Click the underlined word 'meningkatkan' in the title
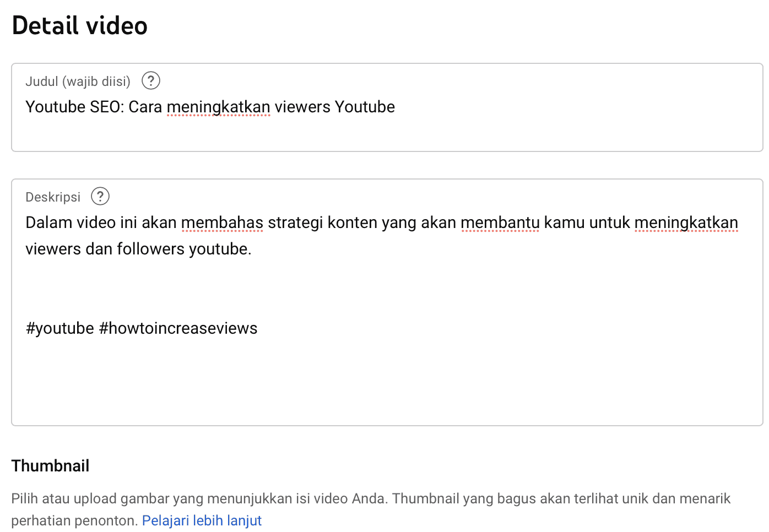This screenshot has width=769, height=532. click(x=218, y=107)
